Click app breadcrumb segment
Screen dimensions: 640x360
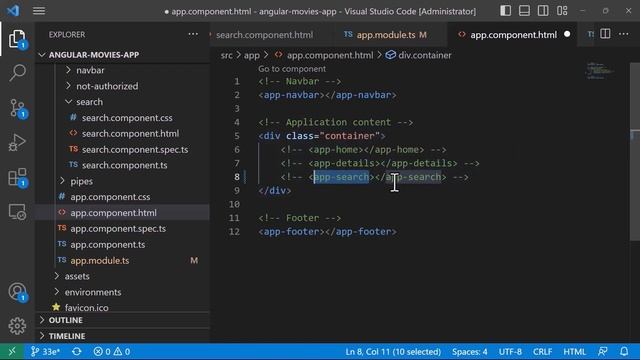click(251, 55)
